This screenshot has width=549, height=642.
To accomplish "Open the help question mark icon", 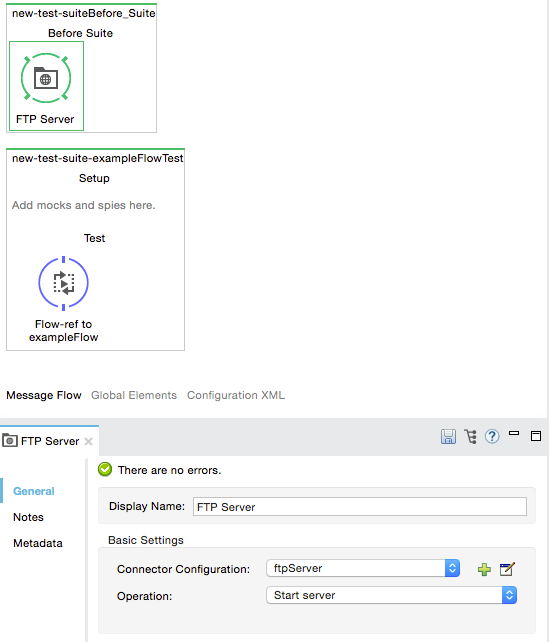I will 492,436.
